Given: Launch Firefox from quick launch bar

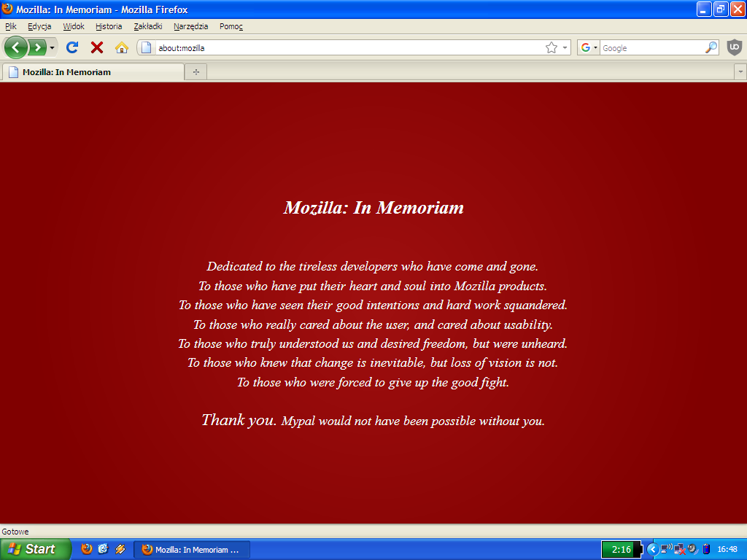Looking at the screenshot, I should (x=86, y=549).
